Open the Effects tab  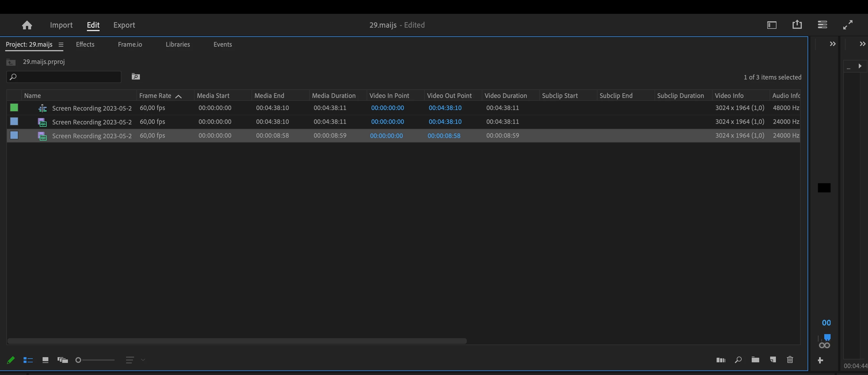pos(85,45)
